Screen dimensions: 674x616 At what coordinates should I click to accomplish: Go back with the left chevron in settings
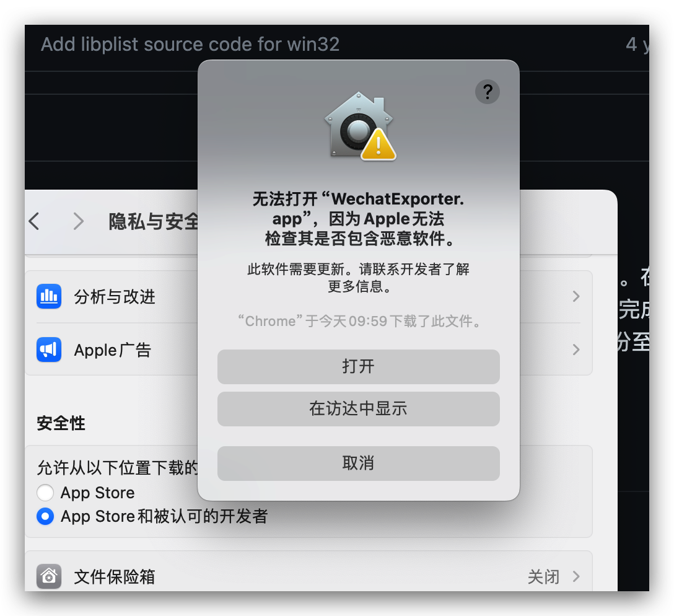click(34, 221)
